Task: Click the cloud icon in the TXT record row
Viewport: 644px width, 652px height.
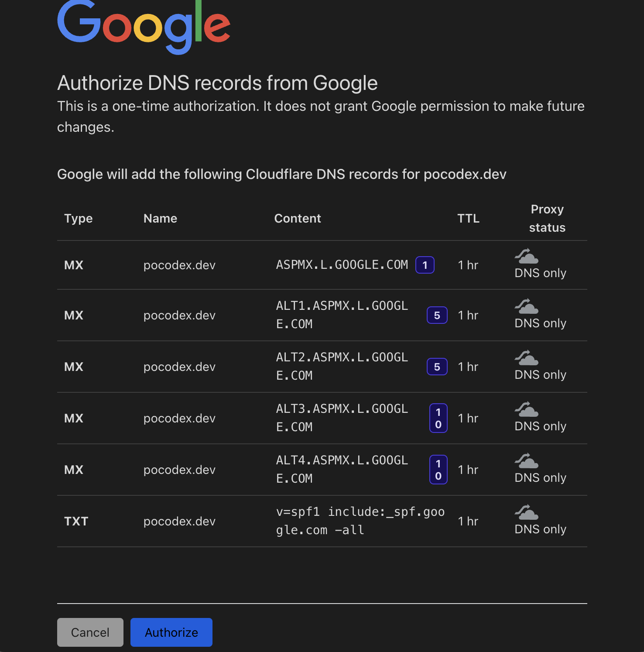Action: pos(527,512)
